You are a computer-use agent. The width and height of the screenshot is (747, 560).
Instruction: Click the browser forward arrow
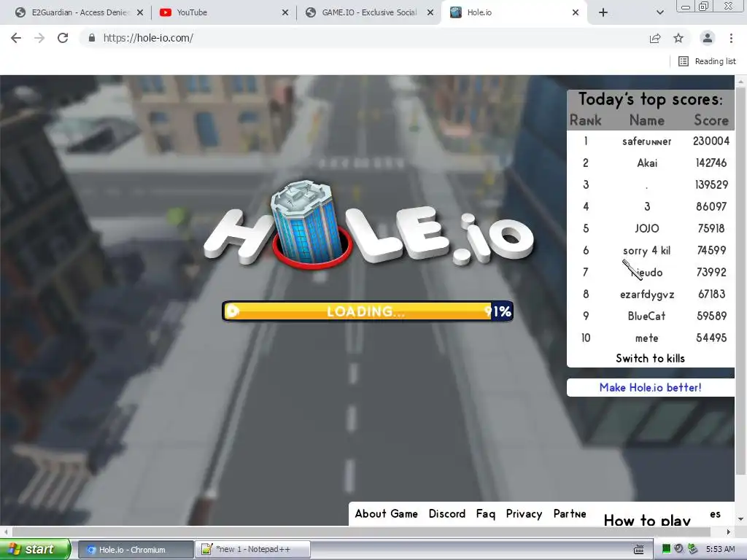39,38
